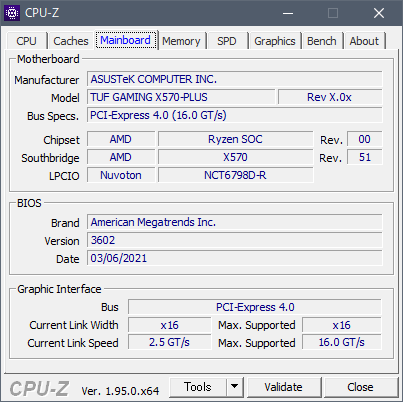Minimize the CPU-Z window
This screenshot has height=402, width=403.
pyautogui.click(x=288, y=13)
